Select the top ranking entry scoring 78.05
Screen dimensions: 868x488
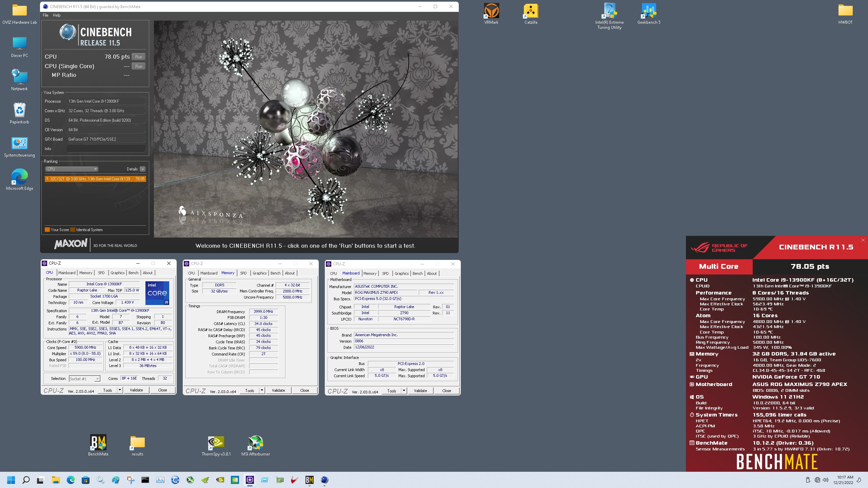point(95,179)
